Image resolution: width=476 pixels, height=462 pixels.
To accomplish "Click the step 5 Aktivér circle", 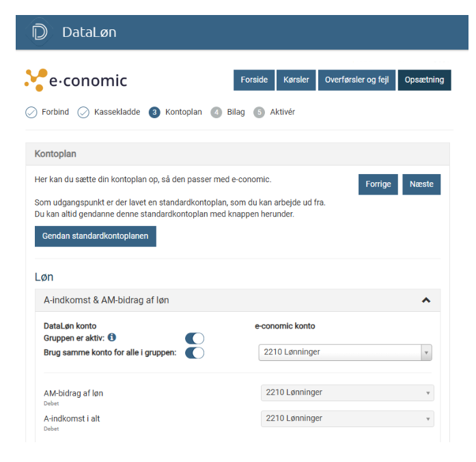I will [259, 113].
